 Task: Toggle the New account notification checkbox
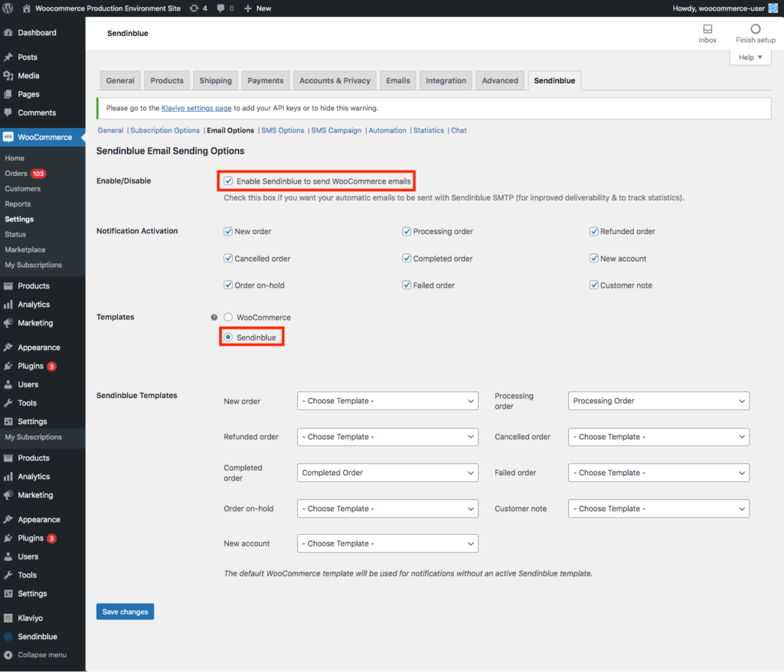click(594, 259)
